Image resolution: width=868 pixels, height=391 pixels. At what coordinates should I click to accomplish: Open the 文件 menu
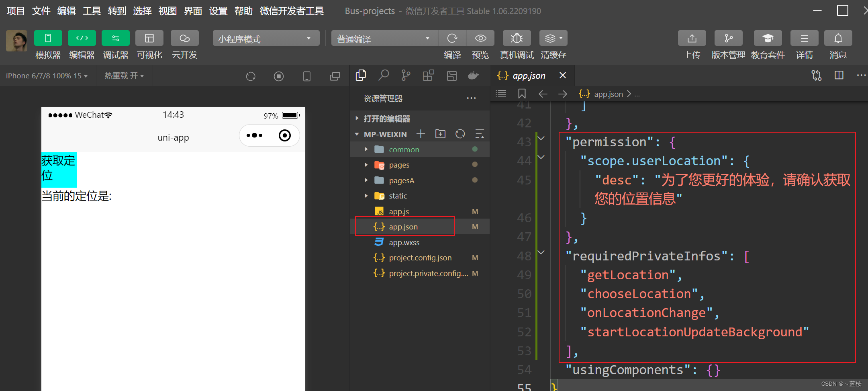41,11
